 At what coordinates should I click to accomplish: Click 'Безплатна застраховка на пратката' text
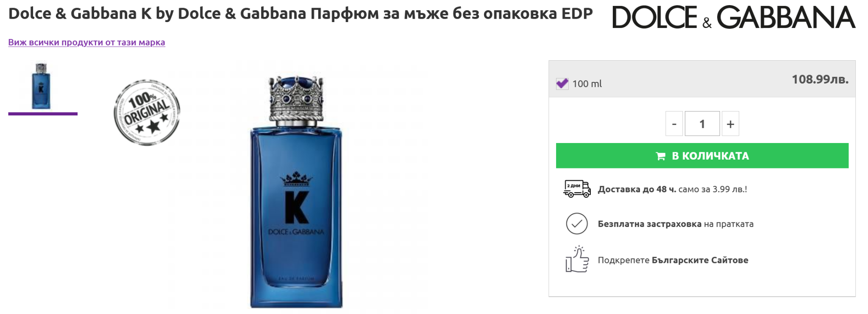pyautogui.click(x=676, y=224)
